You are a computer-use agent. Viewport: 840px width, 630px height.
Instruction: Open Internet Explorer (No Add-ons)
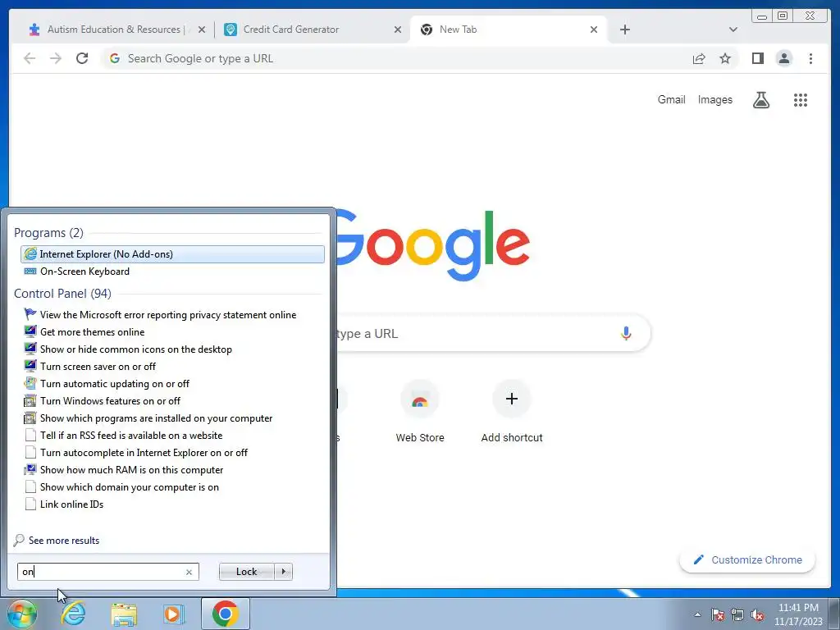(172, 254)
